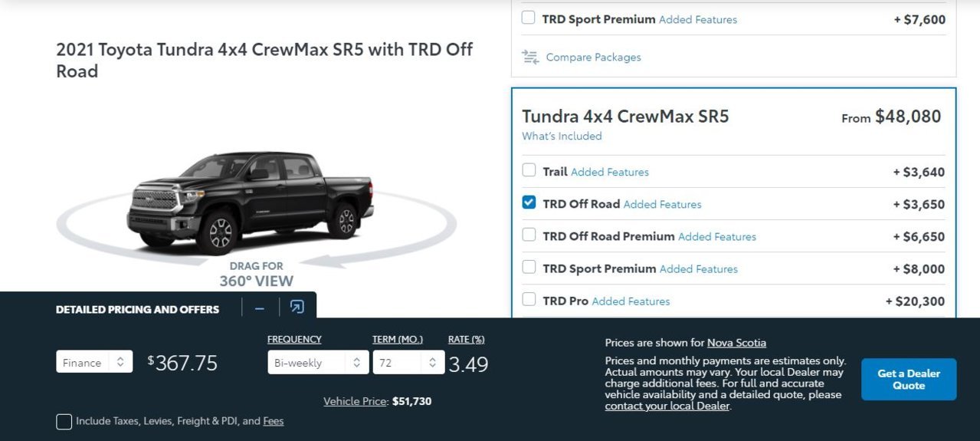Viewport: 980px width, 441px height.
Task: Tick TRD Off Road Premium checkbox
Action: click(529, 235)
